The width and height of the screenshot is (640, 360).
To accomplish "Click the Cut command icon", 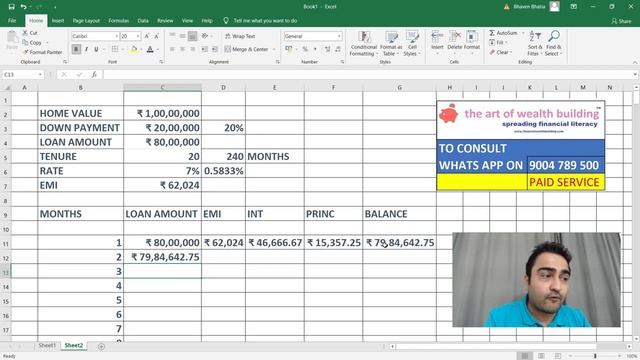I will tap(25, 33).
